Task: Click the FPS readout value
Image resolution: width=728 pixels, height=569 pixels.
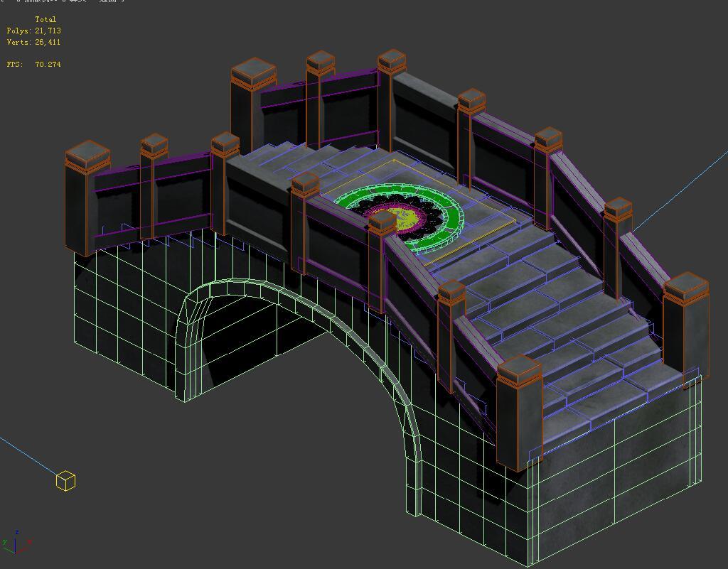Action: [48, 65]
